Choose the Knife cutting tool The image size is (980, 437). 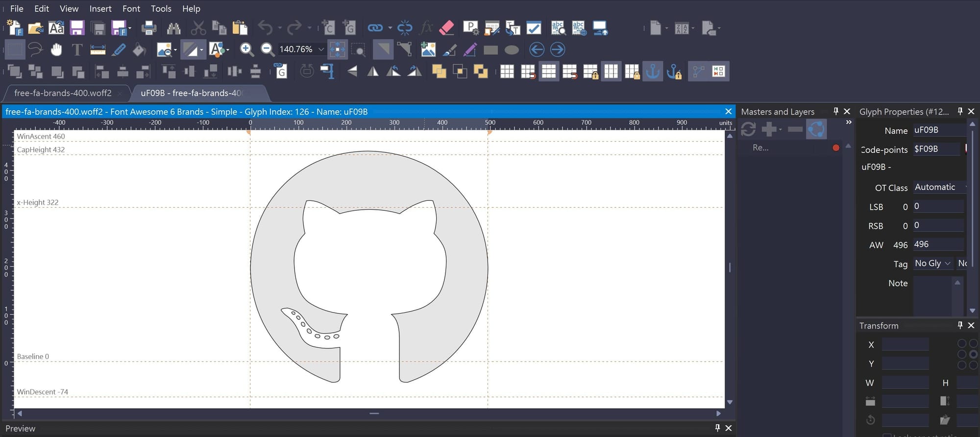click(119, 49)
